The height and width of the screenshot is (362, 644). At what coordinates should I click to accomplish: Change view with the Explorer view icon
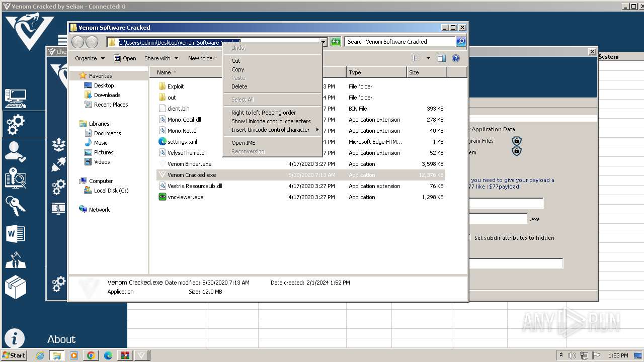(416, 58)
